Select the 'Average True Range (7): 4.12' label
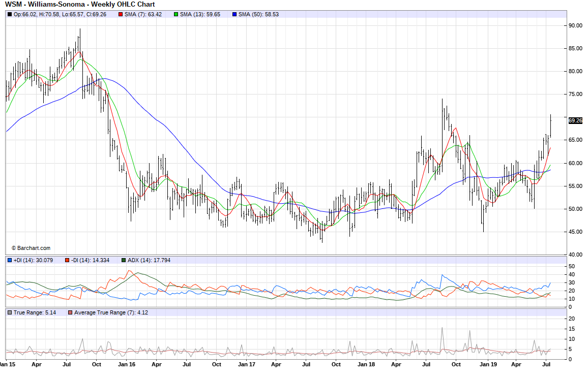This screenshot has width=588, height=380. (x=111, y=312)
